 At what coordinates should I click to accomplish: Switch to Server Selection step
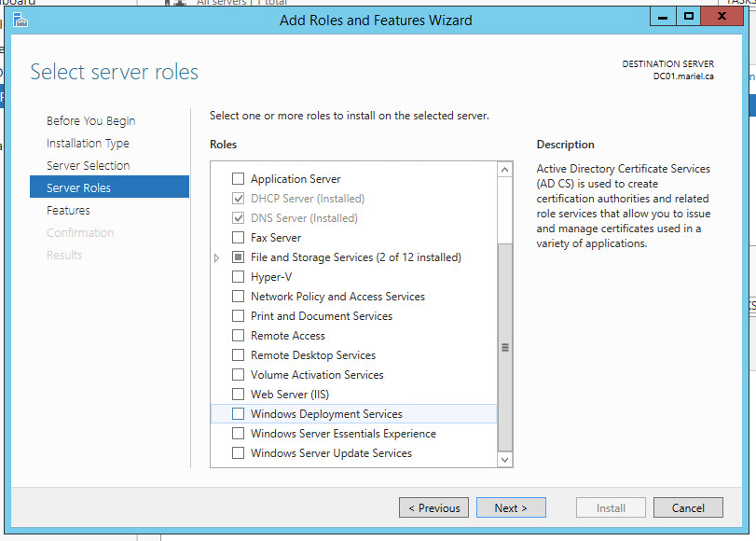pyautogui.click(x=88, y=166)
